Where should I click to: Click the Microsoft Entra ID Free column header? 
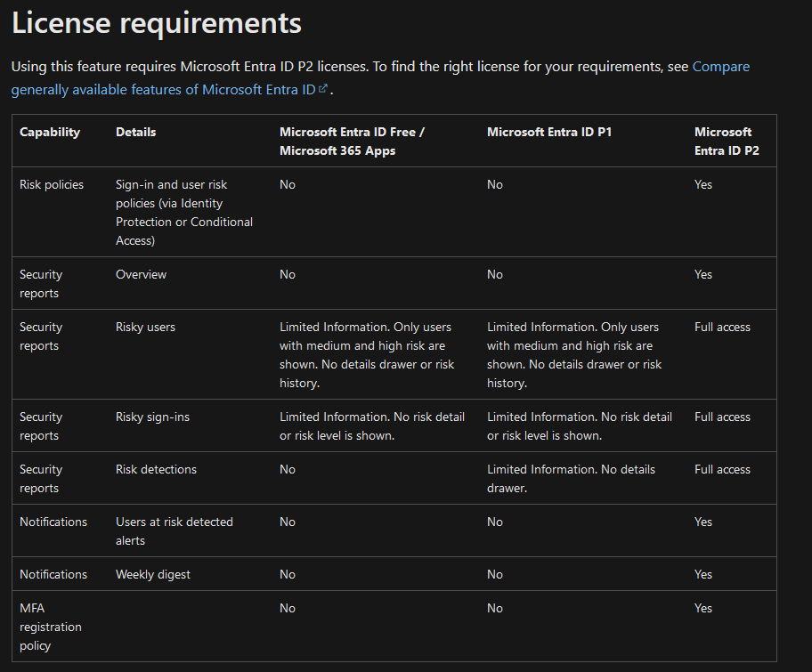pyautogui.click(x=352, y=141)
